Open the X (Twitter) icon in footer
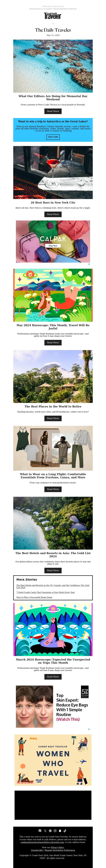This screenshot has width=106, height=868. click(45, 831)
